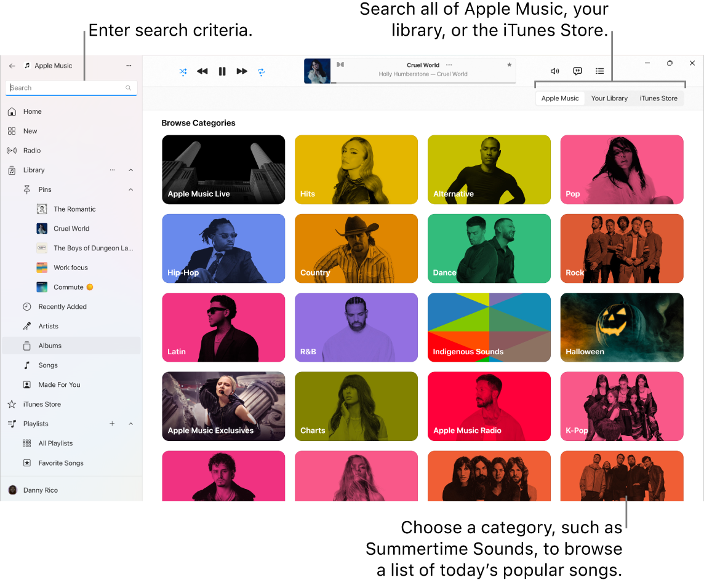
Task: Minimize the Apple Music window
Action: [x=647, y=63]
